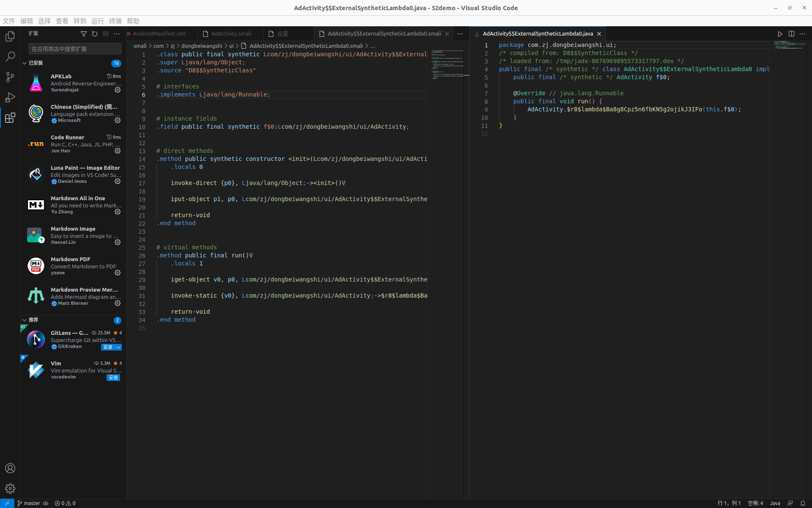Go to line via 行 1, 列 1
This screenshot has height=508, width=812.
click(729, 503)
